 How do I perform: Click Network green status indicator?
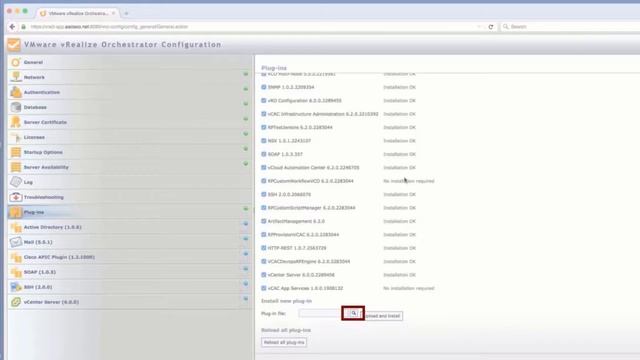click(246, 74)
